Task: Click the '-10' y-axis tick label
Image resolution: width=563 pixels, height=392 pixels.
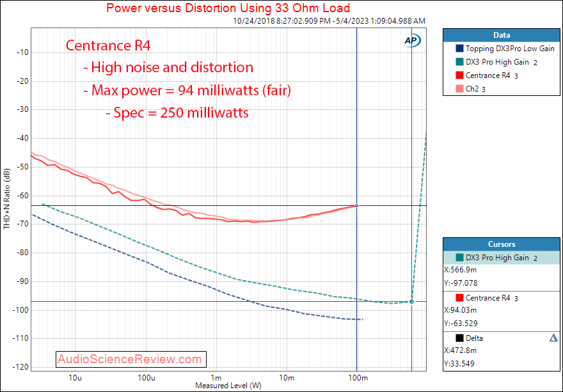Action: (22, 53)
